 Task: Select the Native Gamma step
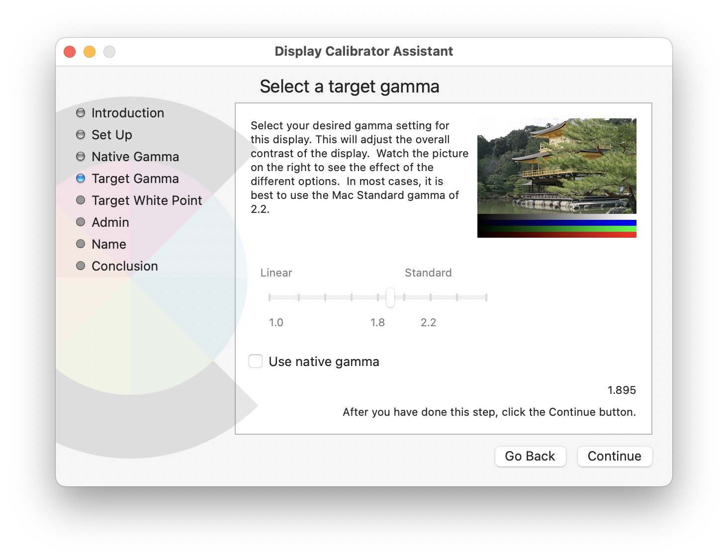pyautogui.click(x=135, y=157)
